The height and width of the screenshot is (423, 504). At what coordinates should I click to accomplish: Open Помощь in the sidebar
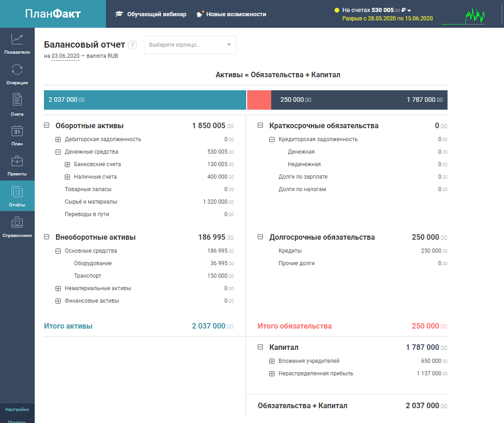point(17,421)
